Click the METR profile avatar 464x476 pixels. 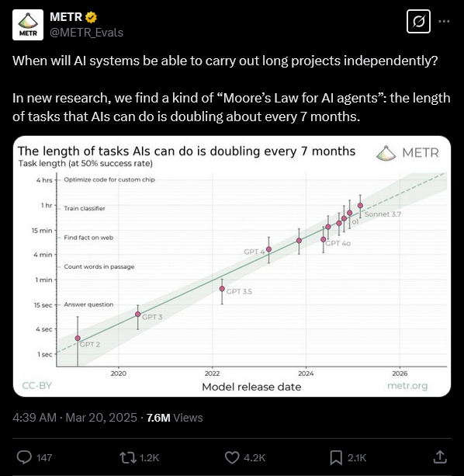tap(28, 25)
